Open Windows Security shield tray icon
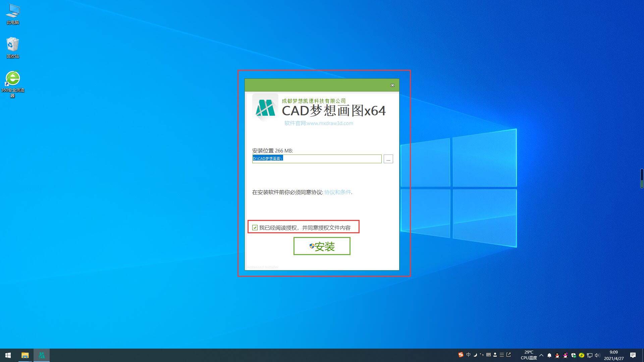Screen dimensions: 644x362 pos(574,355)
